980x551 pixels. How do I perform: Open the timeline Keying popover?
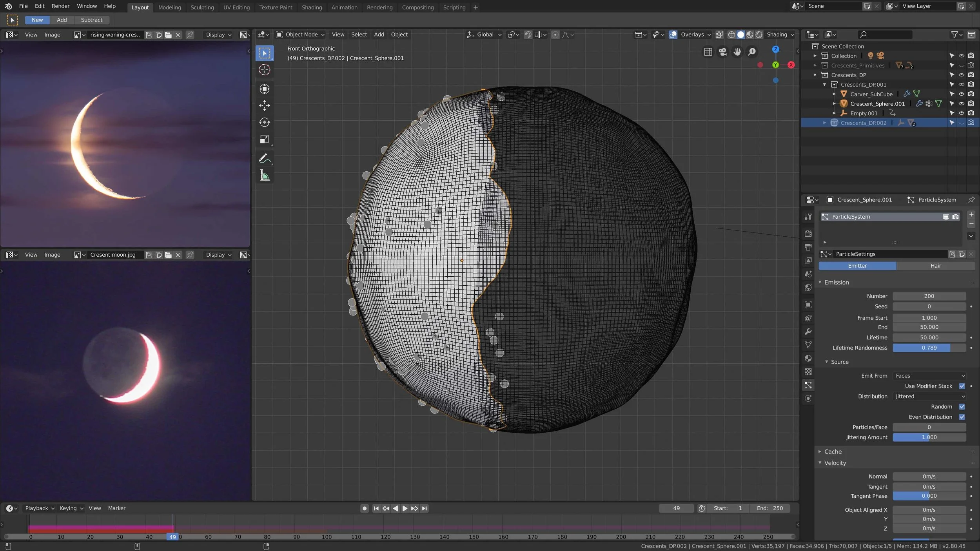pos(71,508)
